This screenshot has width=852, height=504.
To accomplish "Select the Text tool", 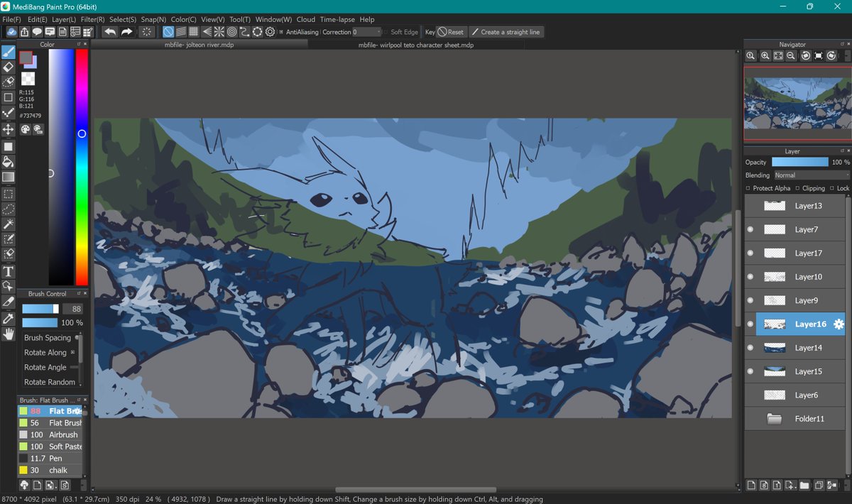I will click(9, 271).
